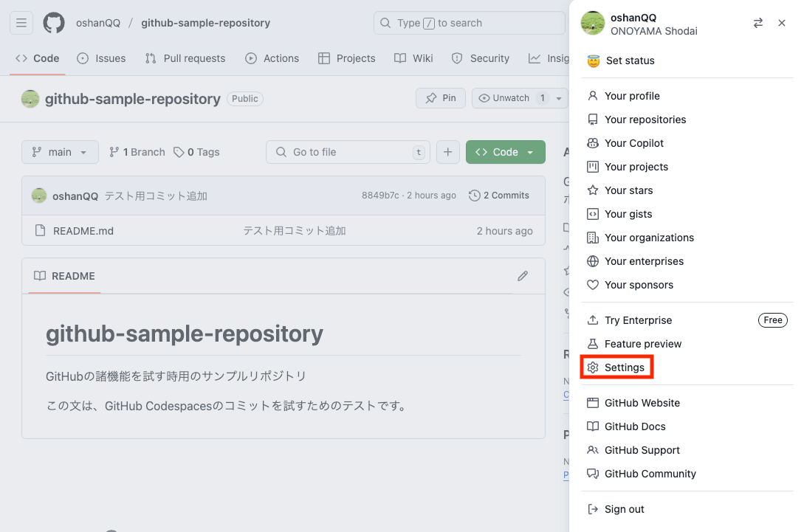Focus the Type / to search box
This screenshot has height=532, width=804.
coord(469,23)
